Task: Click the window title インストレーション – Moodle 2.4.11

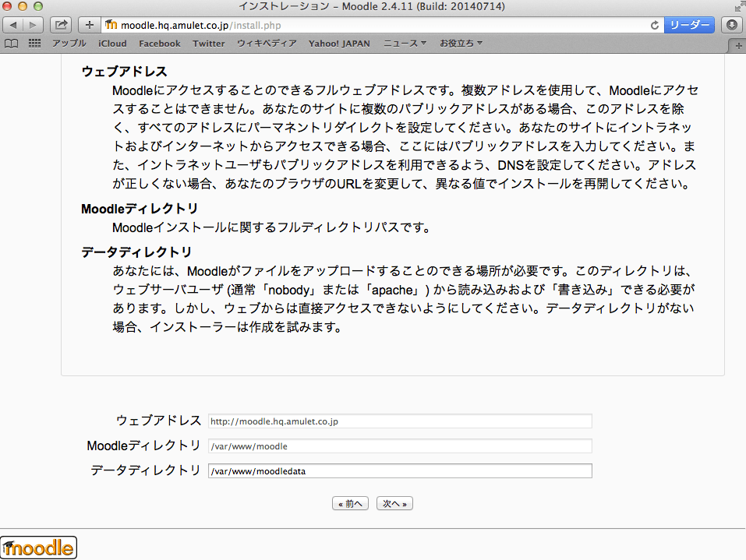Action: point(372,6)
